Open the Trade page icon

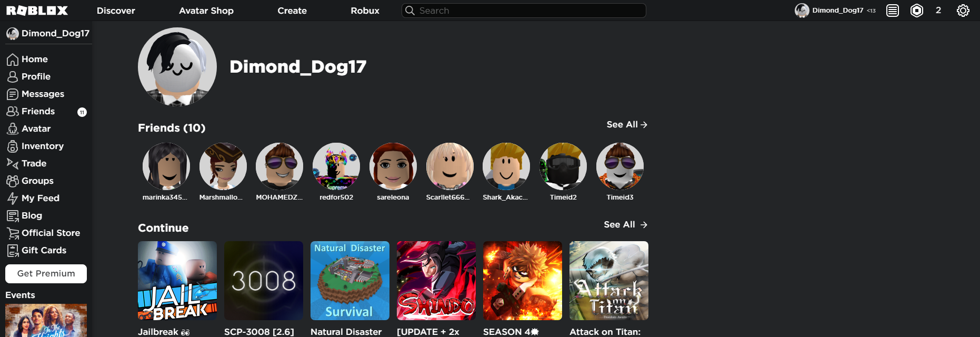coord(13,163)
